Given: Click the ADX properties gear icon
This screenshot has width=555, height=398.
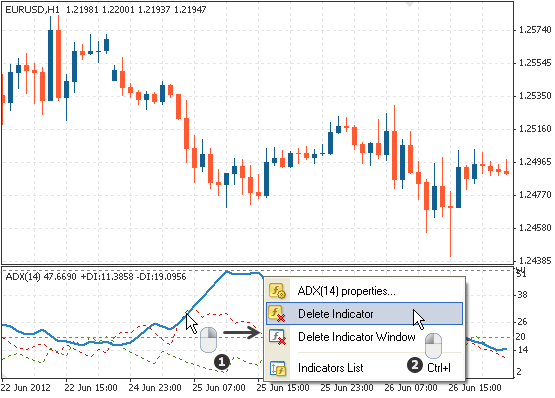Looking at the screenshot, I should click(x=277, y=291).
